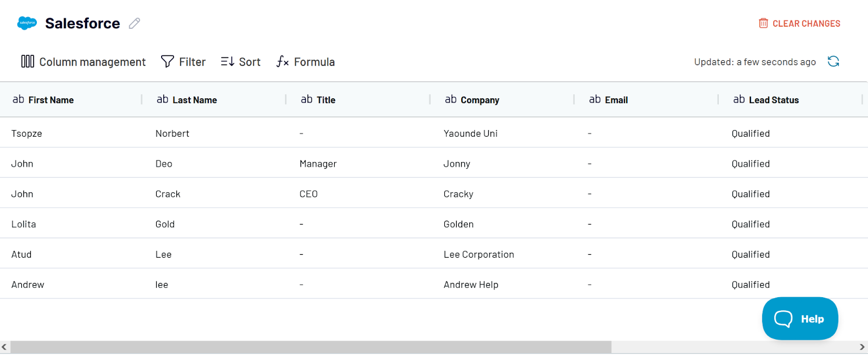Click the ab type icon for Email

coord(595,99)
